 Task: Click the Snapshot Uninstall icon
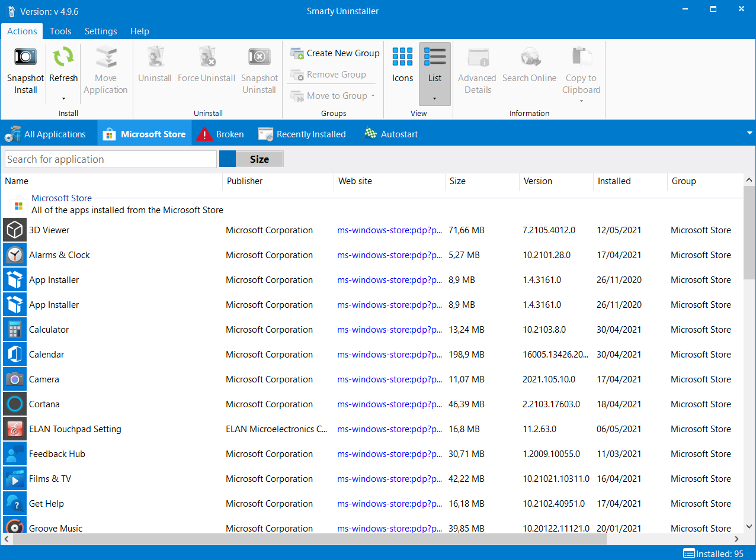coord(260,57)
